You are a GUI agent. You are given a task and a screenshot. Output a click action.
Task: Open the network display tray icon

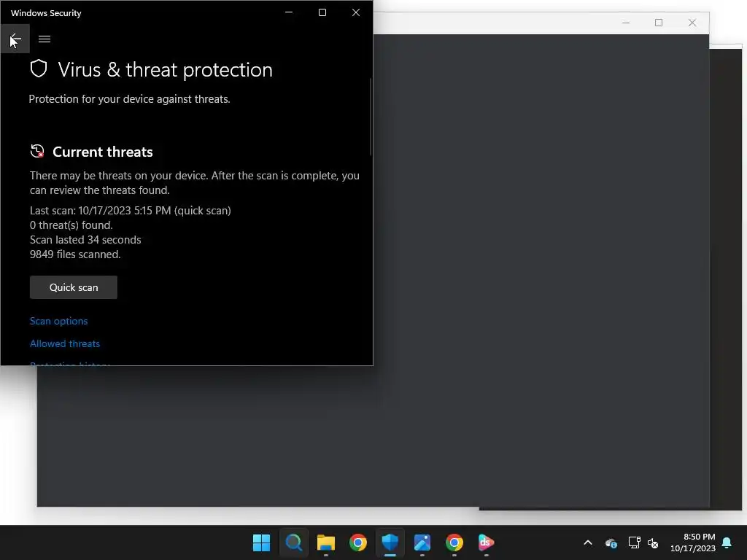coord(634,542)
